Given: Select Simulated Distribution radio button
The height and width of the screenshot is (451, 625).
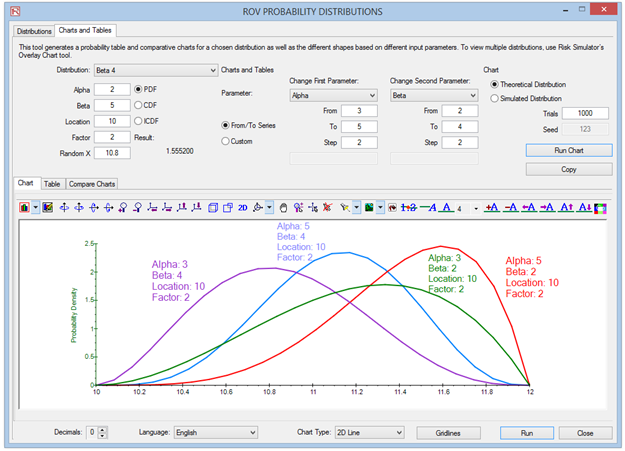Looking at the screenshot, I should [x=494, y=98].
